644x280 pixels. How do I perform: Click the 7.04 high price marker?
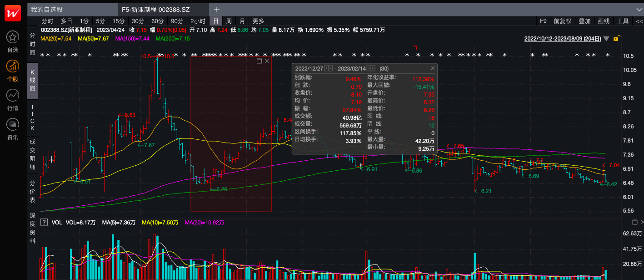click(612, 165)
